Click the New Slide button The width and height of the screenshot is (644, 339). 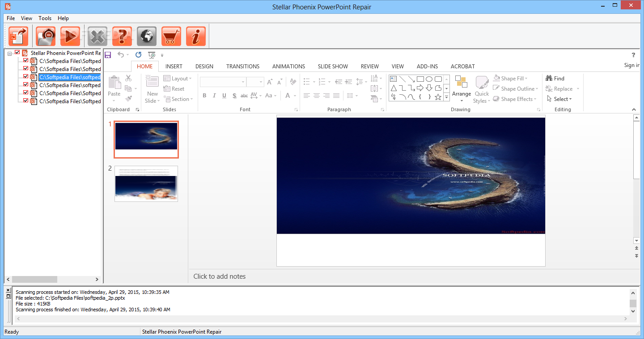tap(152, 89)
